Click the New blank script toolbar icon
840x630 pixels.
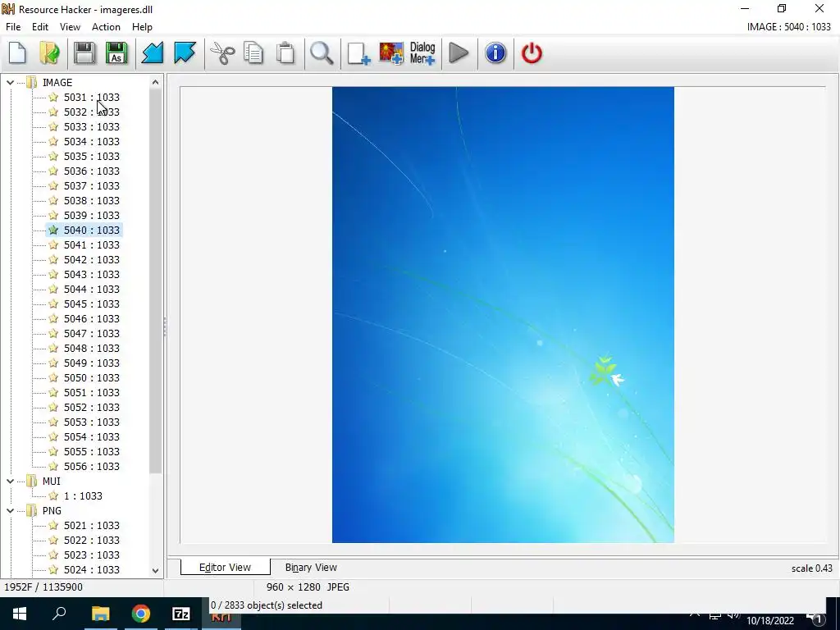(x=18, y=53)
